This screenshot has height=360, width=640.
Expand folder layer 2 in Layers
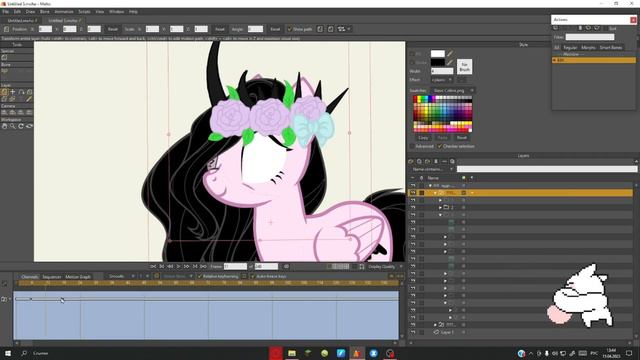(440, 207)
